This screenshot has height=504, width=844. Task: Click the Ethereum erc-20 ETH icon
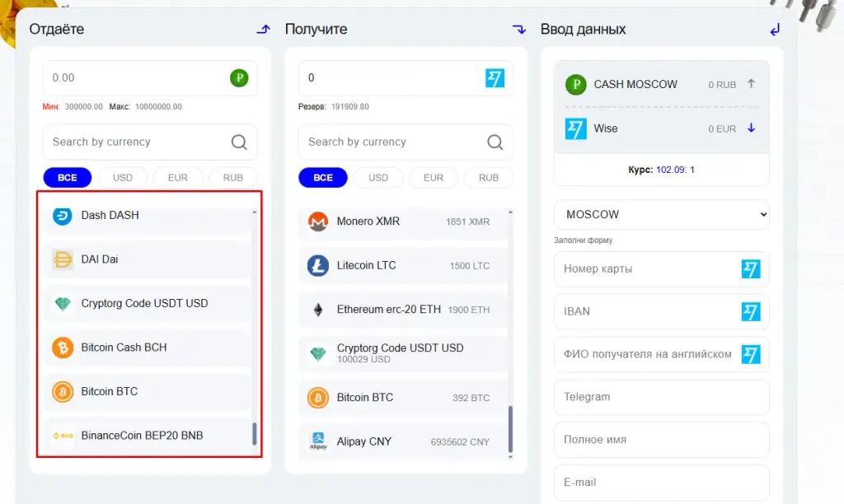318,310
